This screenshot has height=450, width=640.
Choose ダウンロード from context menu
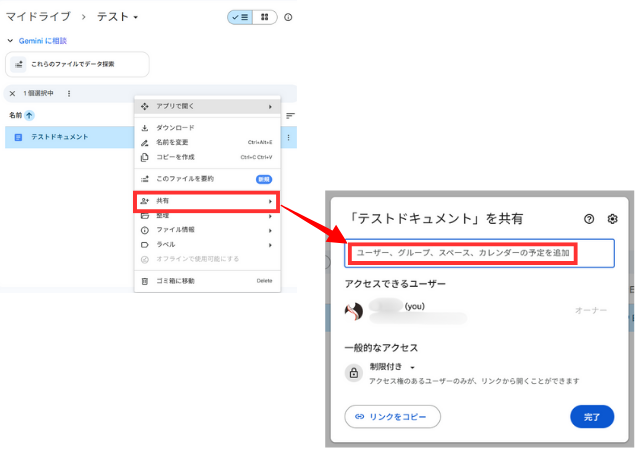coord(175,128)
